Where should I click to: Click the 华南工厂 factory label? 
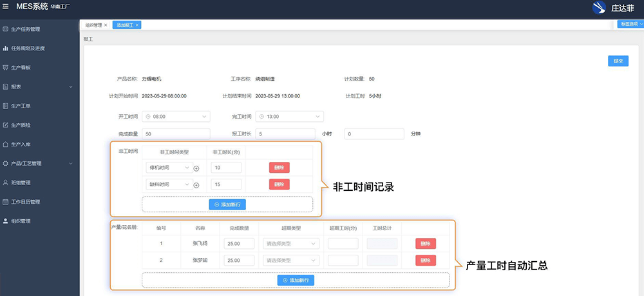(x=61, y=7)
